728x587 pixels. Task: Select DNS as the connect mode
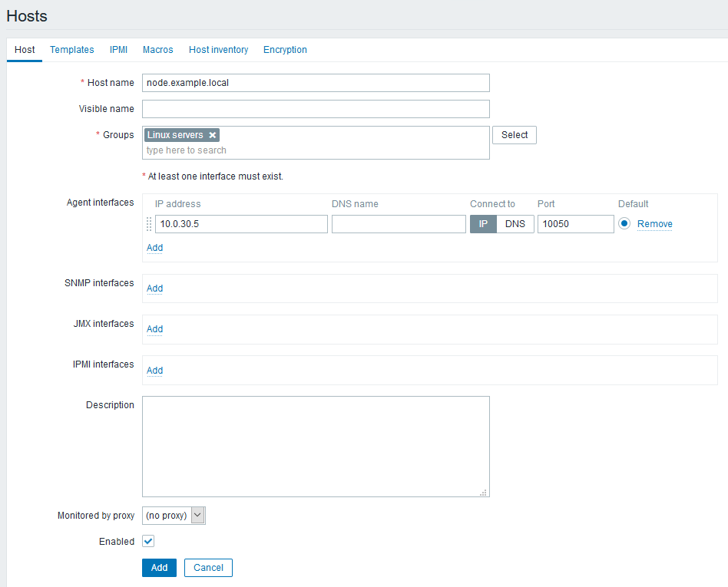(x=515, y=223)
